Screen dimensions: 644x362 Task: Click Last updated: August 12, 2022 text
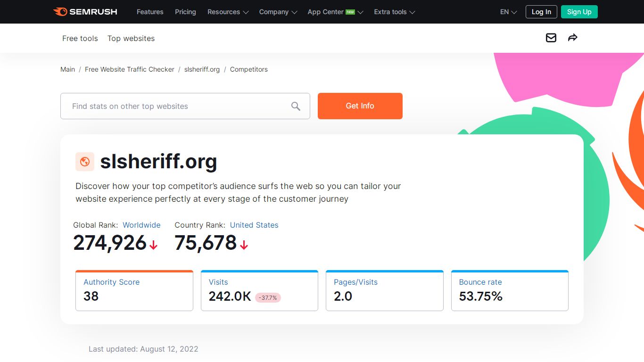(x=143, y=349)
